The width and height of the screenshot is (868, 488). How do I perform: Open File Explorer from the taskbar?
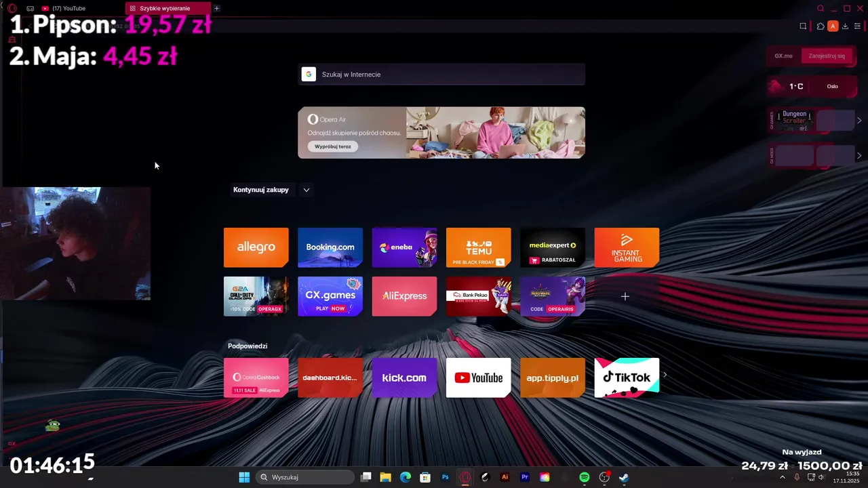[386, 477]
